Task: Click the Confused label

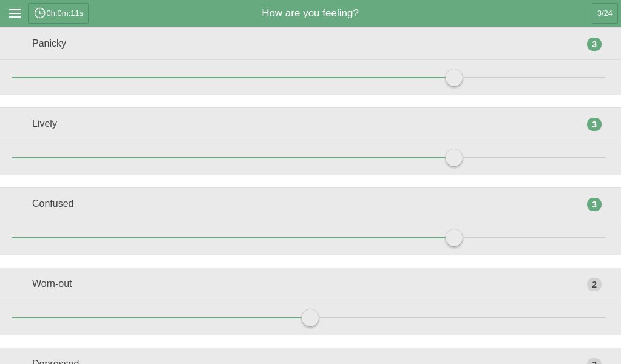Action: [x=53, y=204]
